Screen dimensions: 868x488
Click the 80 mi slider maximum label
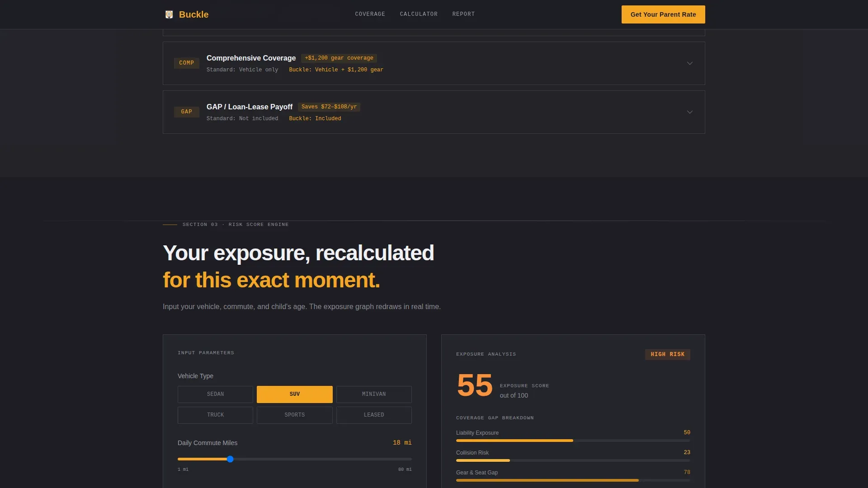(405, 469)
